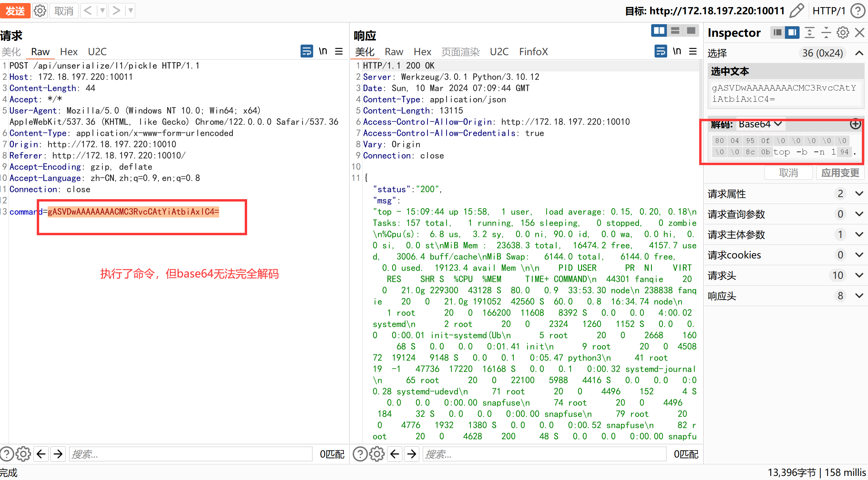Open the Inspector settings gear
This screenshot has width=868, height=480.
click(x=843, y=33)
